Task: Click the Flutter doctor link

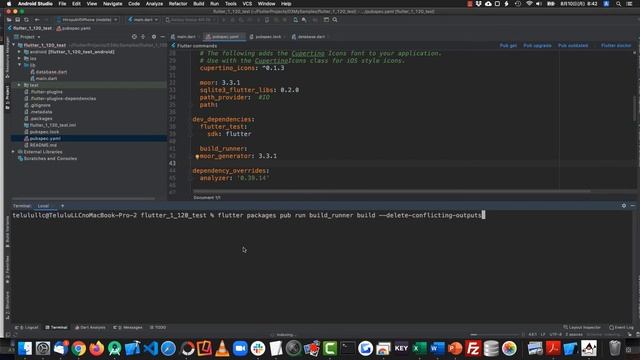Action: (x=616, y=46)
